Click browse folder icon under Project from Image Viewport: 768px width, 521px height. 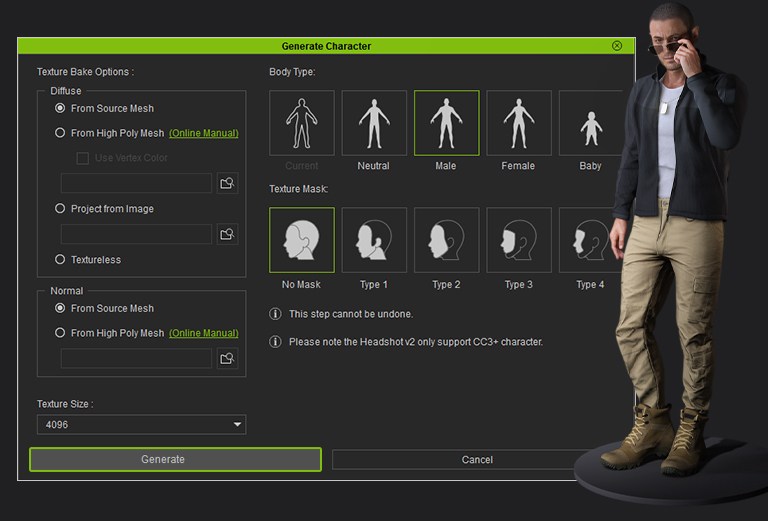227,234
